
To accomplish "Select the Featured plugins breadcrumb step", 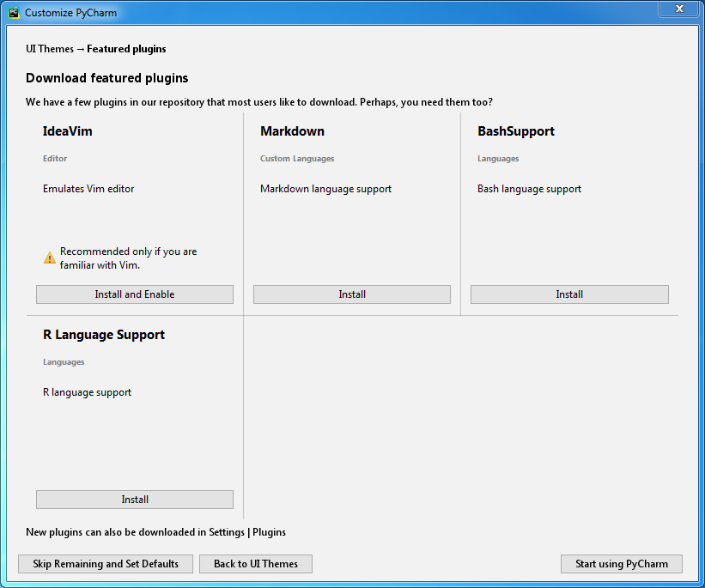I will (x=126, y=49).
